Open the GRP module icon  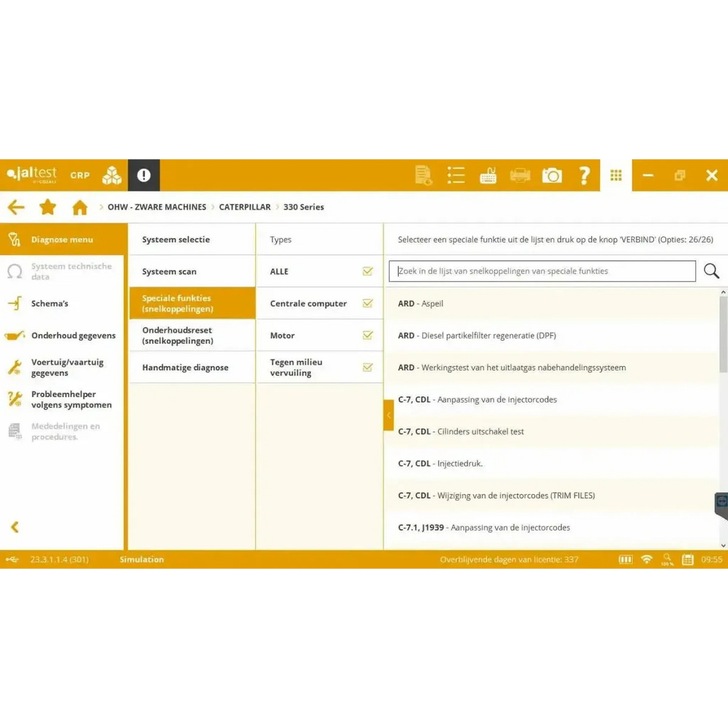pos(80,175)
